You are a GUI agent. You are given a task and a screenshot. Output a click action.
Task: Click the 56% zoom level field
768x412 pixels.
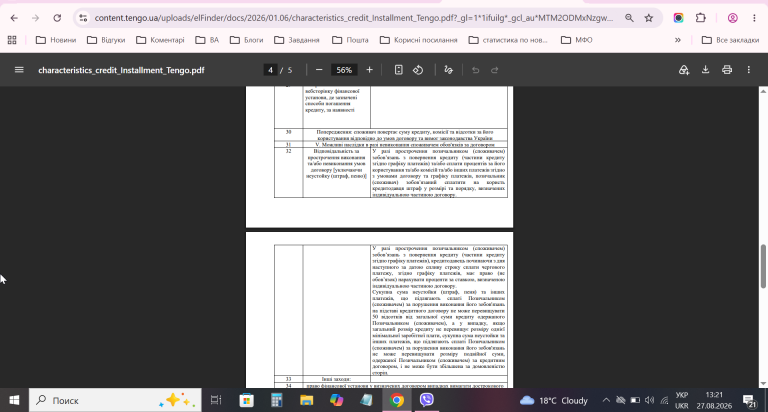344,70
